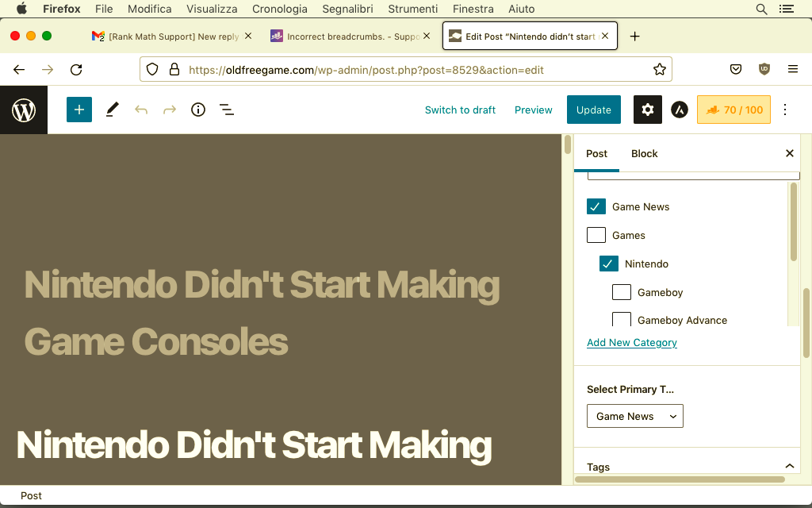Open the macOS Control Center list icon
This screenshot has height=508, width=812.
point(787,9)
